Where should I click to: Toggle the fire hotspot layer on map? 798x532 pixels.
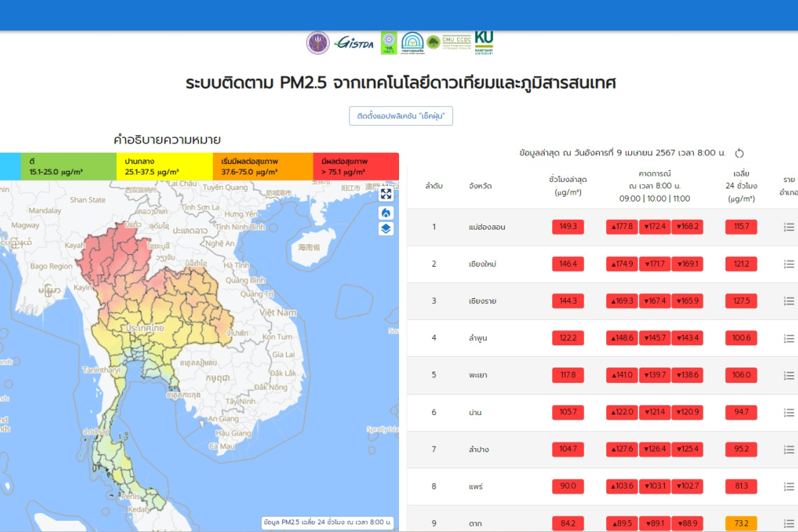[x=386, y=212]
